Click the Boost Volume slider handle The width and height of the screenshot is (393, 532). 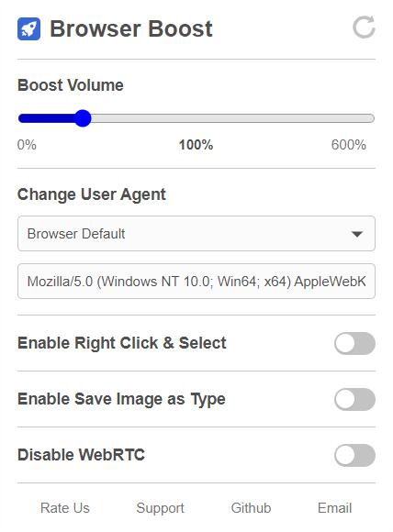83,118
